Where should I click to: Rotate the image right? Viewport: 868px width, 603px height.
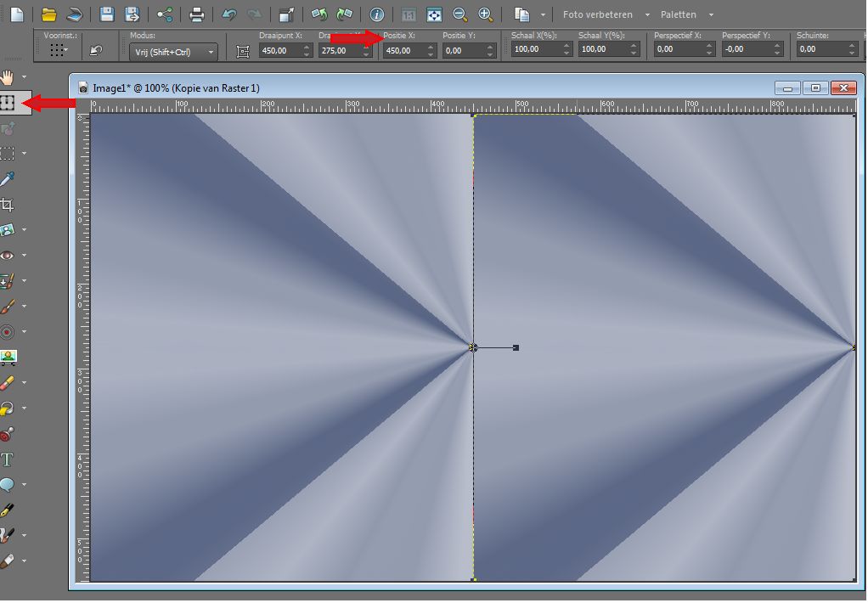click(x=344, y=14)
